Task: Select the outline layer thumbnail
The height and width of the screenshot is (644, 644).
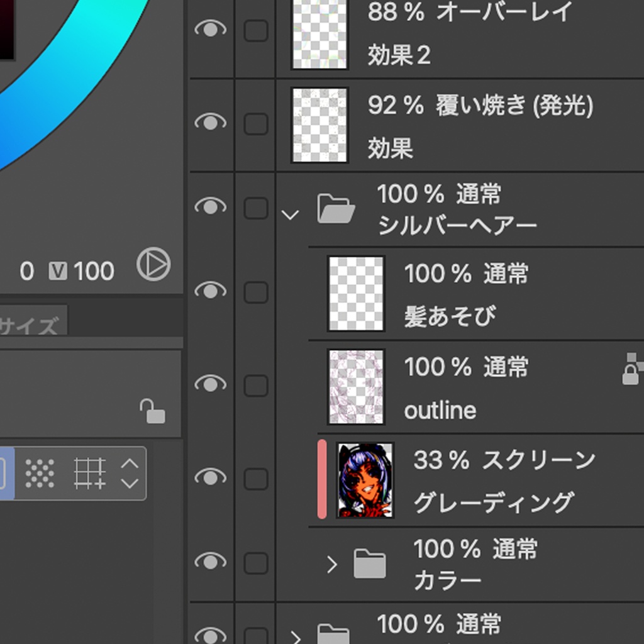Action: coord(356,387)
